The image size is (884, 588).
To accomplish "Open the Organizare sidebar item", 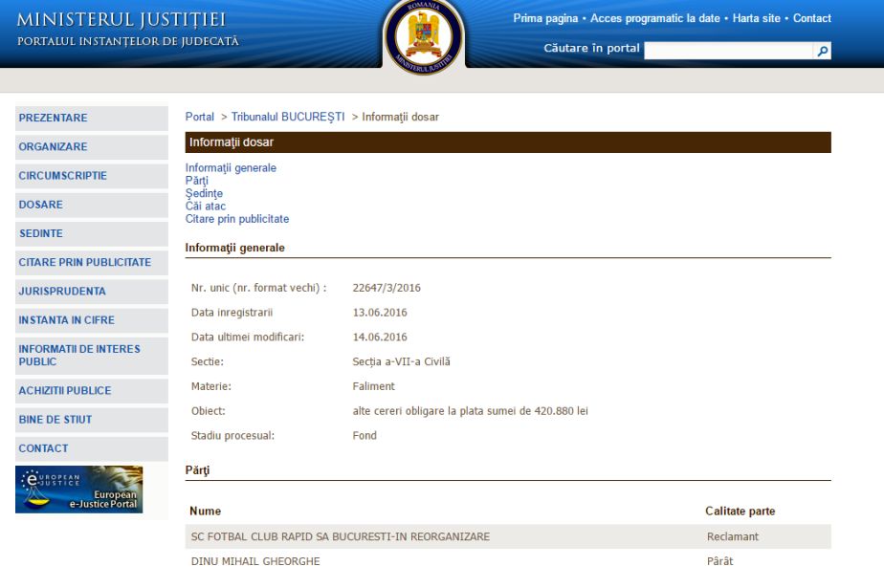I will 53,147.
